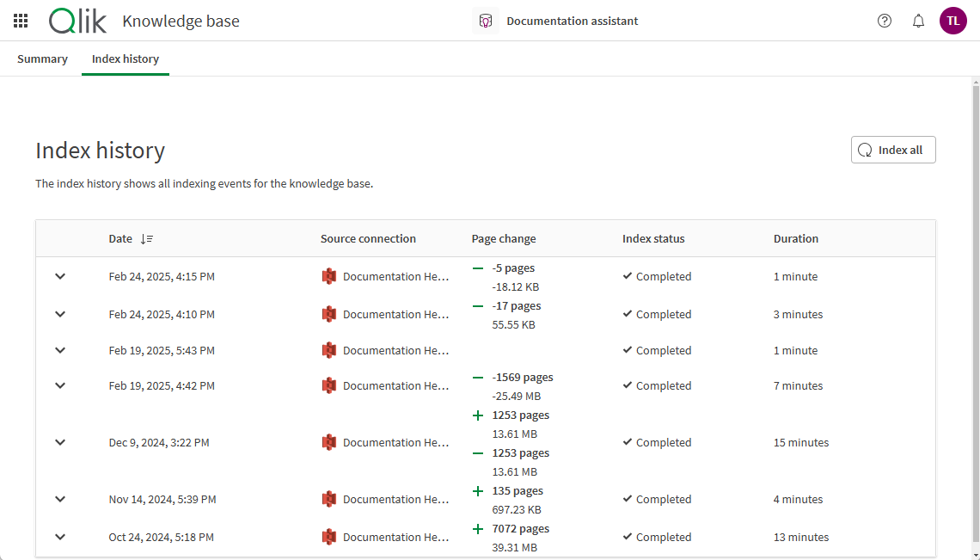This screenshot has width=980, height=560.
Task: Open the app launcher grid
Action: tap(21, 21)
